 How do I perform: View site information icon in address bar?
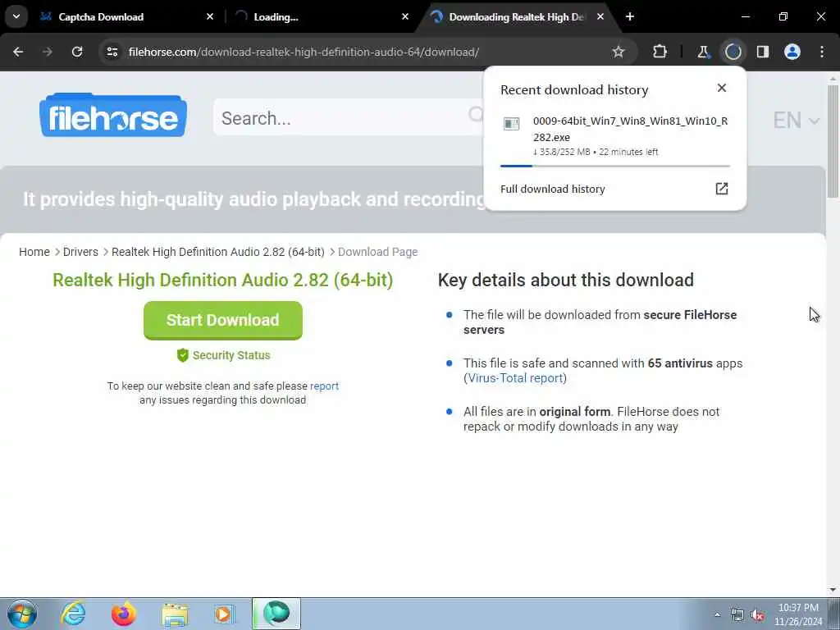coord(112,52)
